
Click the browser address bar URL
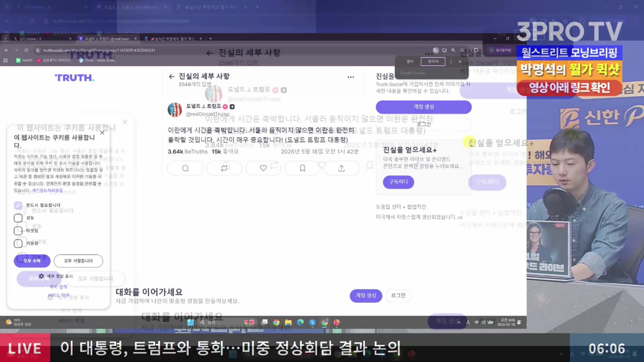click(99, 50)
